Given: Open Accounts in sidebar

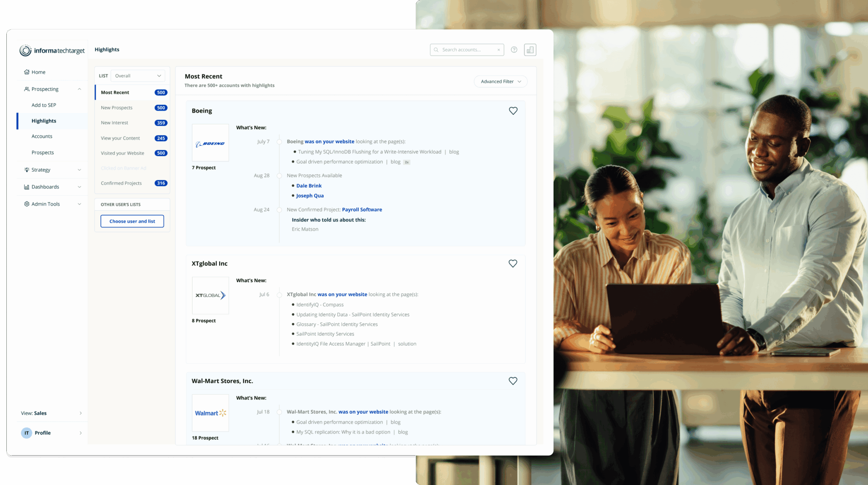Looking at the screenshot, I should (x=42, y=137).
